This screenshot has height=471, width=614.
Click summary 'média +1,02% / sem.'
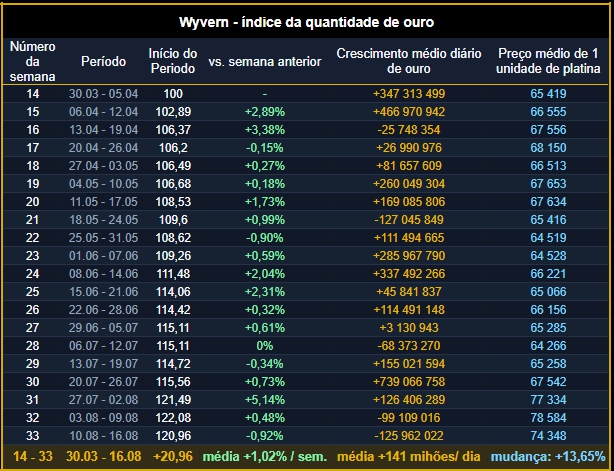pos(265,457)
